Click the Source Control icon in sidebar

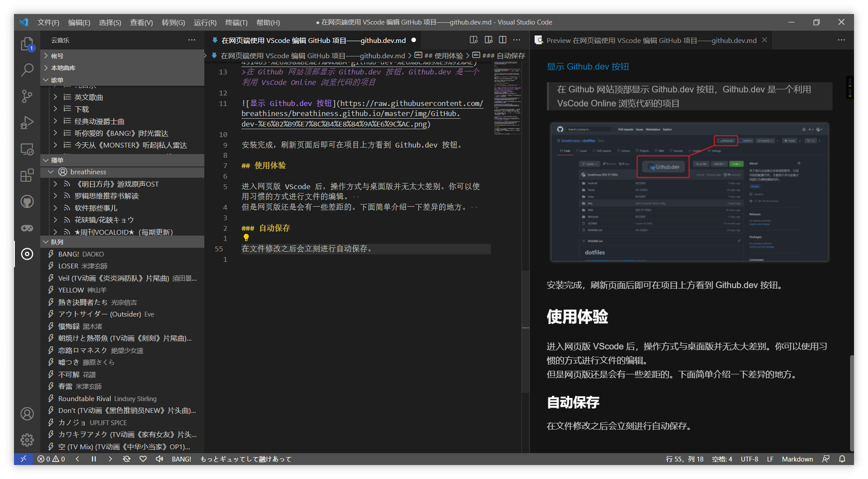tap(27, 95)
